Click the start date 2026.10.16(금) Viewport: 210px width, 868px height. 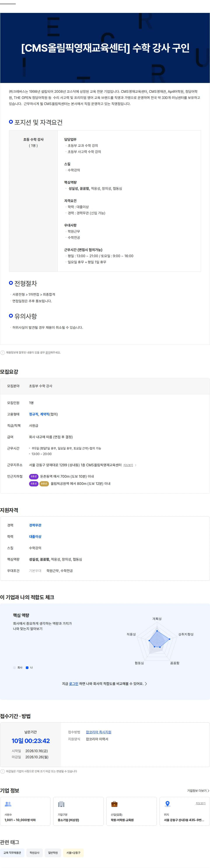[36, 751]
